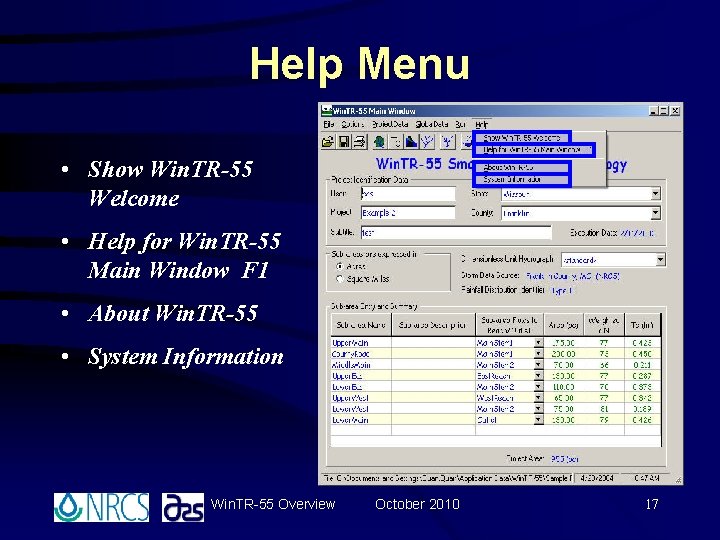
Task: Expand flows-to dropdown in MiddleMain row
Action: click(538, 365)
